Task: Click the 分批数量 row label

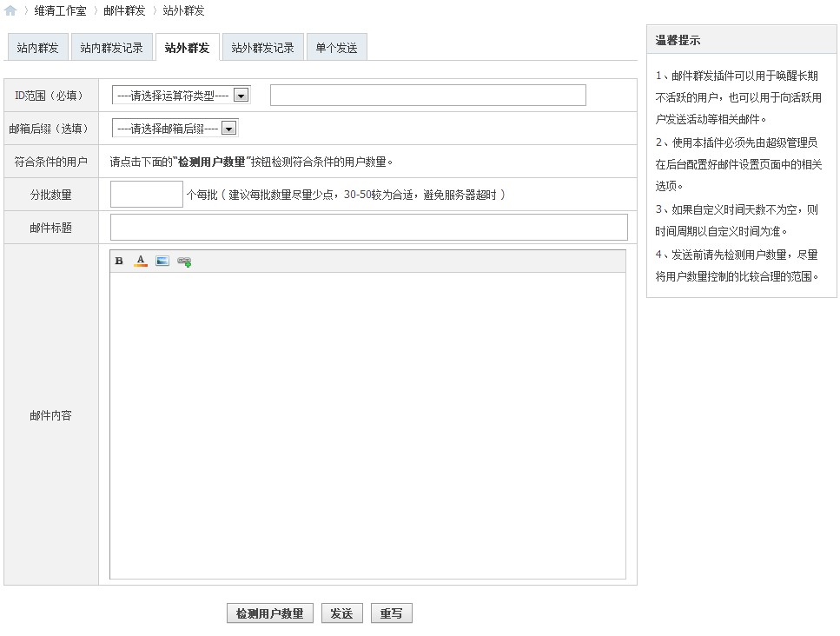Action: point(51,195)
